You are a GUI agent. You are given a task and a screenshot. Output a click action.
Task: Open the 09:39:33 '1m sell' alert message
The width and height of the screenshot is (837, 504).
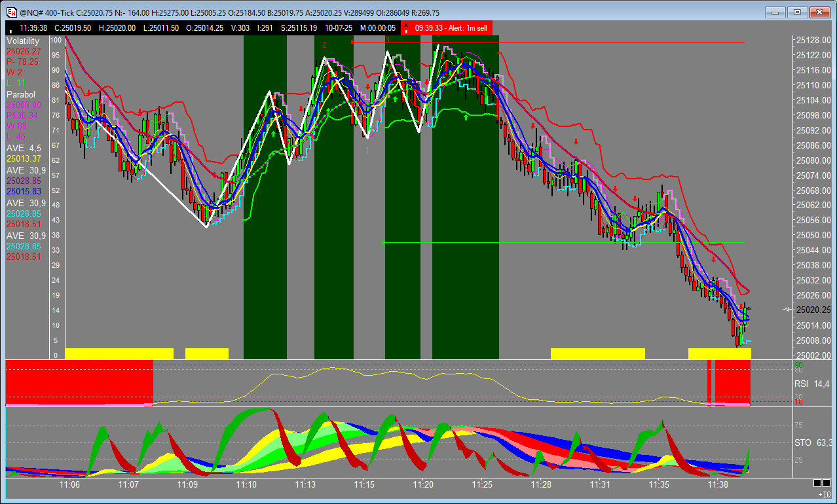pos(451,28)
